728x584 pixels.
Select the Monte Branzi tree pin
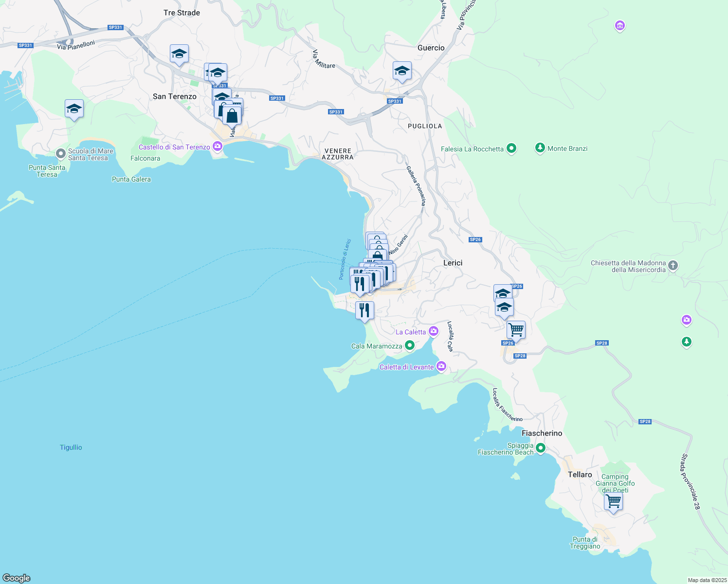coord(540,148)
